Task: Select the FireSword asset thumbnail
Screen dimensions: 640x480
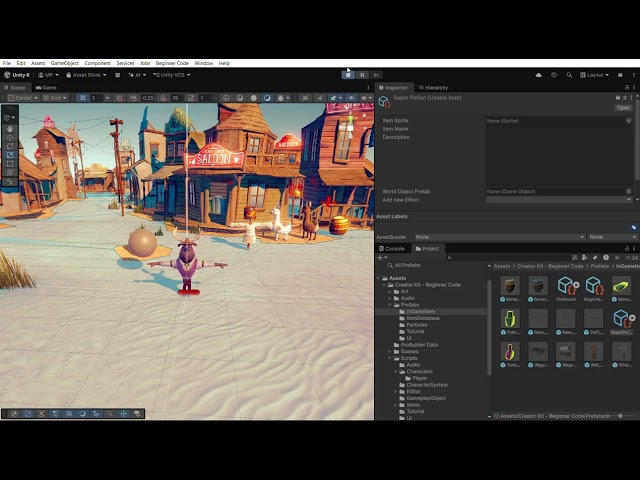Action: coord(567,285)
